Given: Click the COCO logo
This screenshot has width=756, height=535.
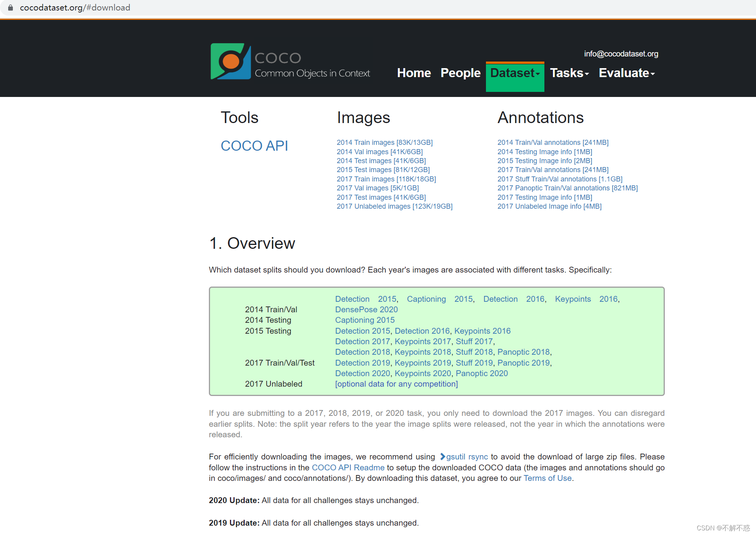Looking at the screenshot, I should [x=231, y=62].
